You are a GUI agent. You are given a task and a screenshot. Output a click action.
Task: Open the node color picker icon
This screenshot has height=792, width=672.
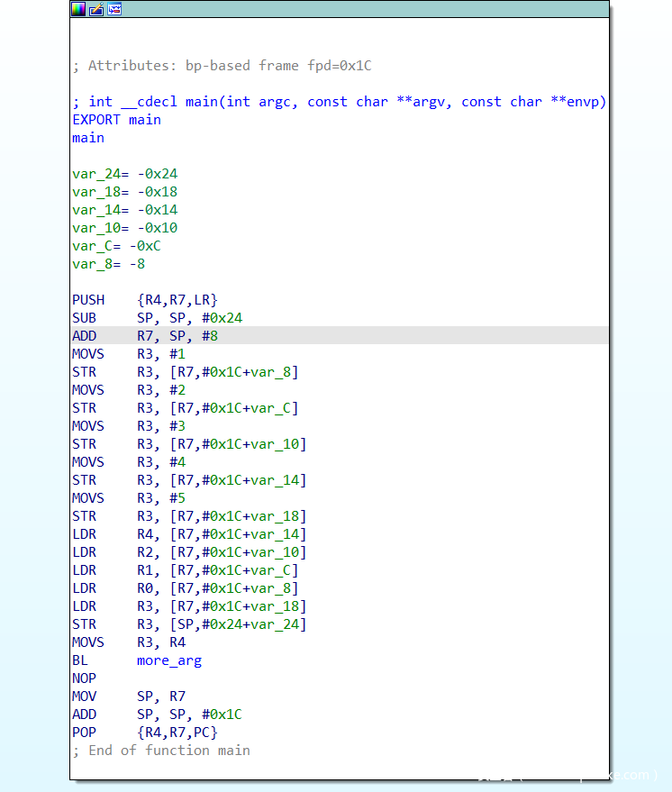point(78,9)
